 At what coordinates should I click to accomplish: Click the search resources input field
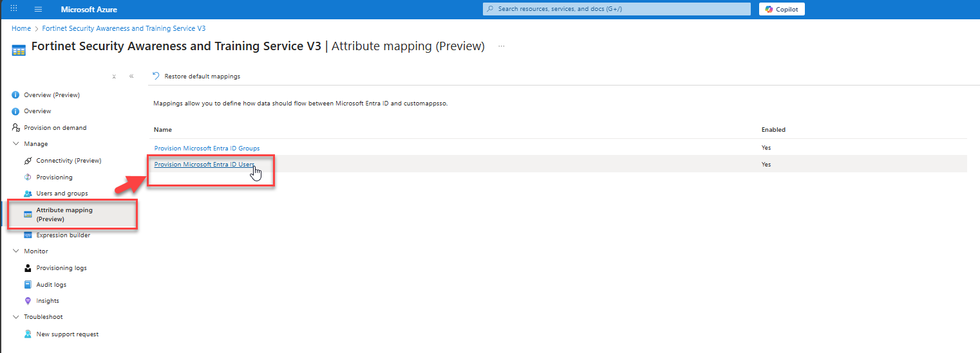[x=617, y=9]
